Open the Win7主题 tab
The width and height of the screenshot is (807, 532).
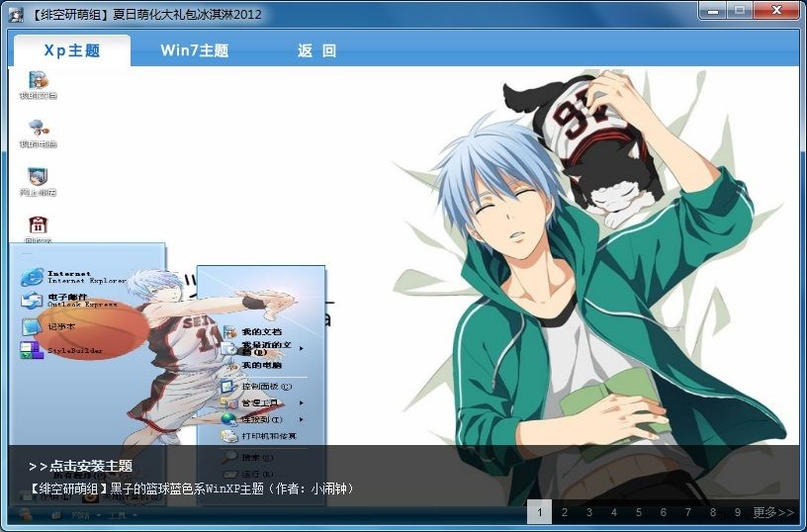tap(194, 50)
